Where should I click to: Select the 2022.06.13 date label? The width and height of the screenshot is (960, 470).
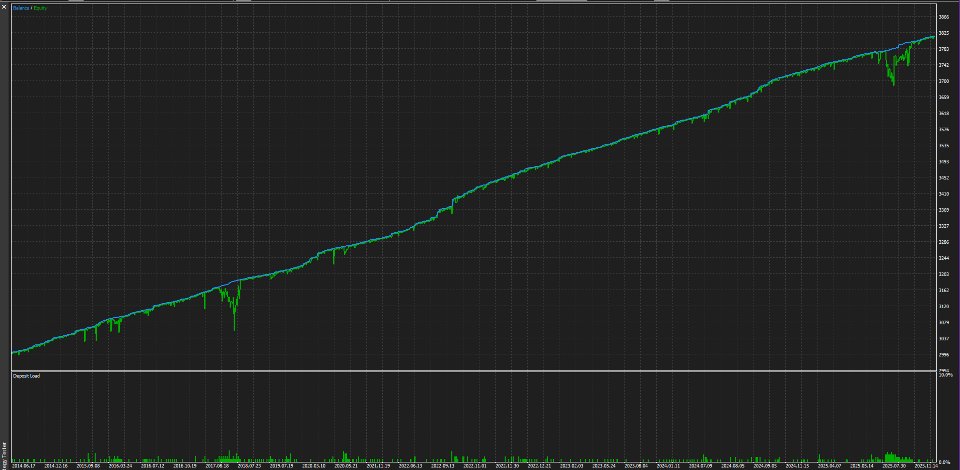click(x=410, y=466)
